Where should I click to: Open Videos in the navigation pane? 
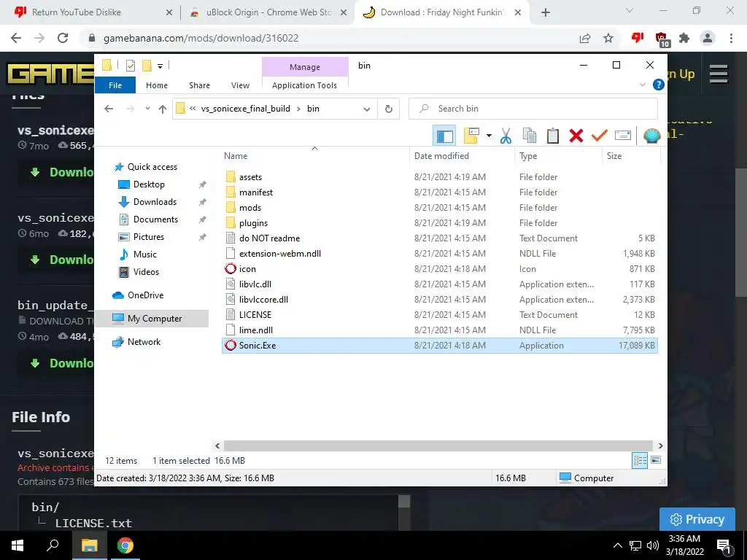pos(146,272)
